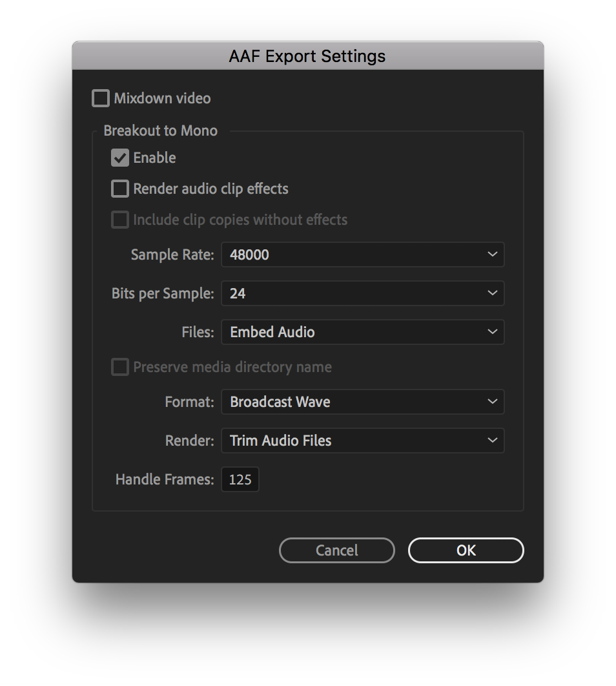Screen dimensions: 616x686
Task: Click the AAF Export Settings title bar
Action: (x=308, y=56)
